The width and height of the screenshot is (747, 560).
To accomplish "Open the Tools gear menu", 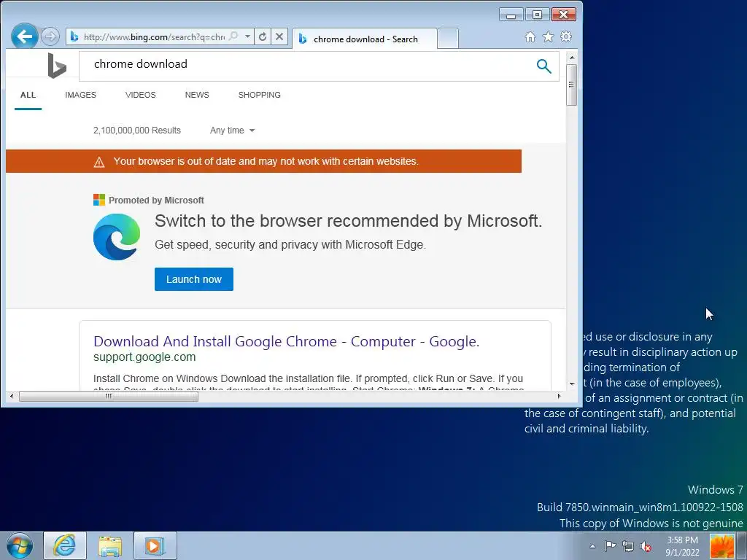I will [x=566, y=36].
